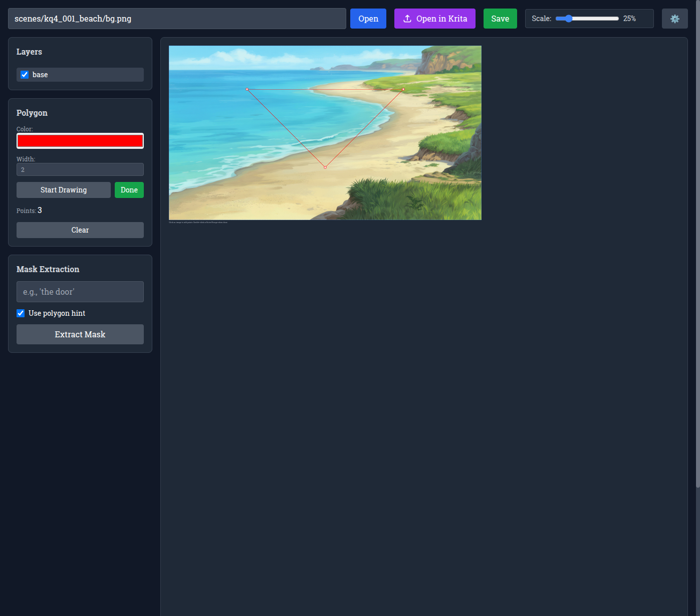
Task: Select the top-left polygon vertex on the water
Action: pos(247,89)
